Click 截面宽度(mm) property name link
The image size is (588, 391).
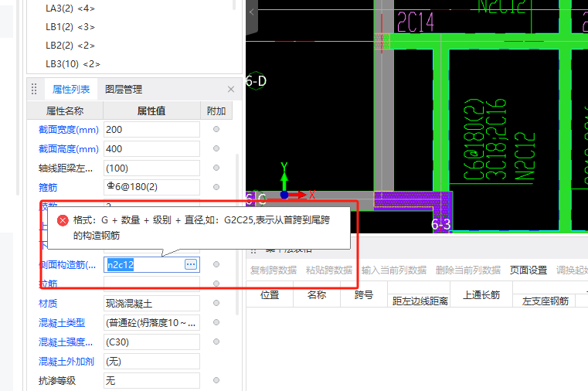tap(69, 130)
